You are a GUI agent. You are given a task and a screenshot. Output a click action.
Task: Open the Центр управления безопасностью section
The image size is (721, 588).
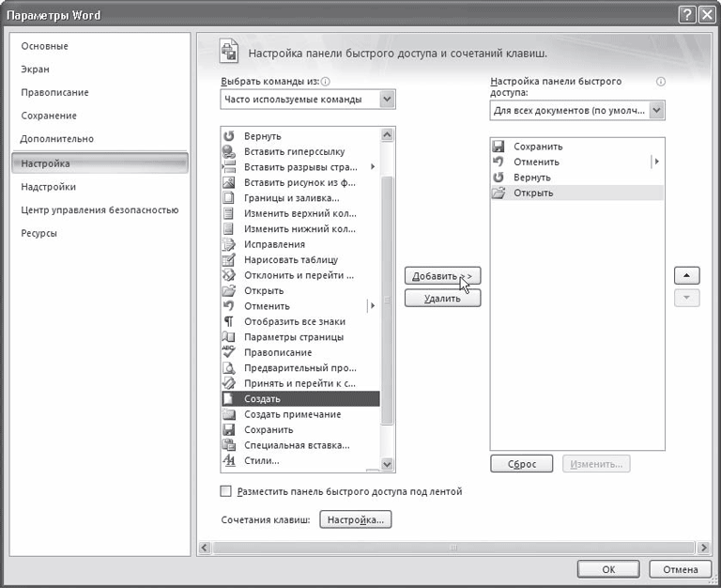100,210
